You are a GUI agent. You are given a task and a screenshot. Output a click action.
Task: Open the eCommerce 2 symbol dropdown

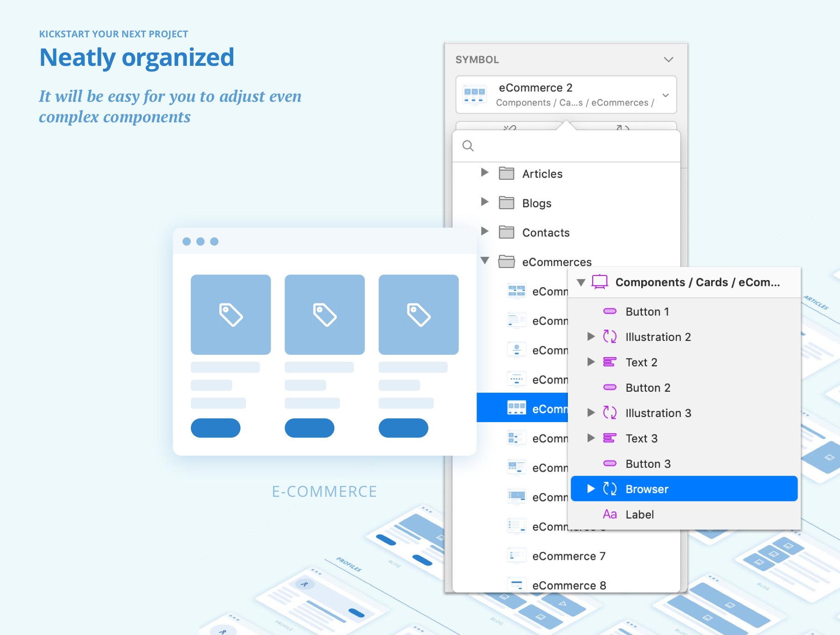pos(665,95)
